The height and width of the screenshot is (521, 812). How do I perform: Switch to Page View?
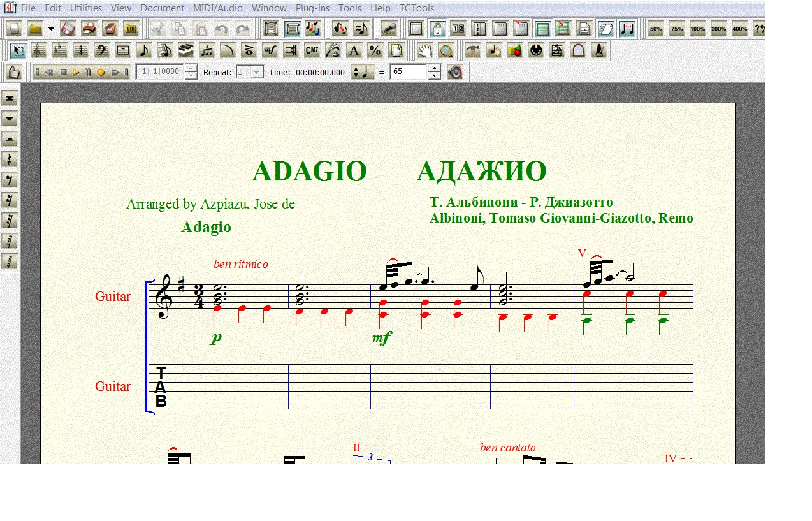click(x=293, y=29)
